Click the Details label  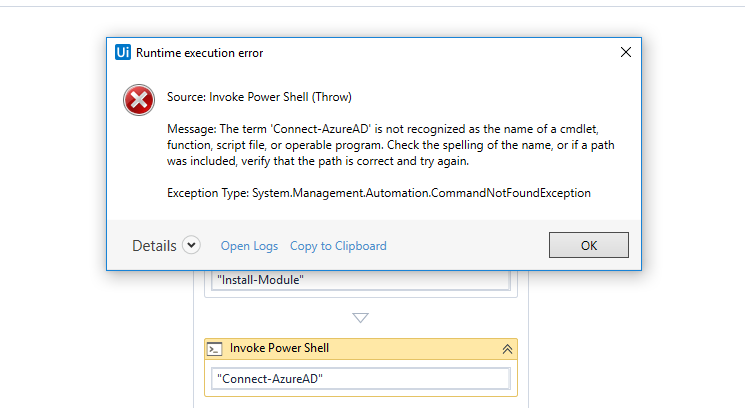(x=154, y=246)
